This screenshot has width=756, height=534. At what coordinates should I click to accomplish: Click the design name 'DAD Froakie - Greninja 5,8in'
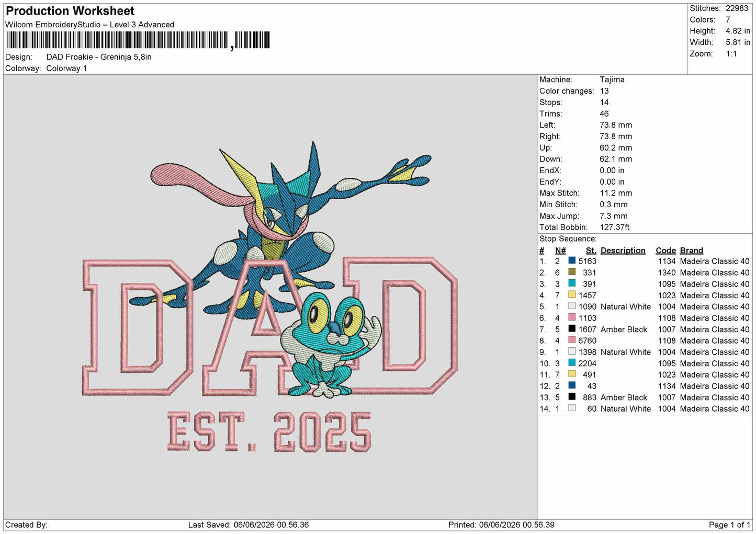click(99, 57)
